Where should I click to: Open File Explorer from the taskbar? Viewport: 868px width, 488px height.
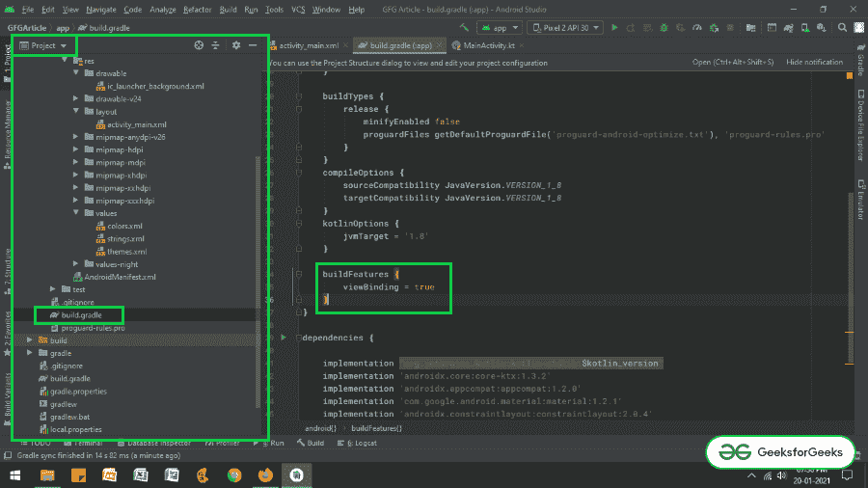click(47, 475)
